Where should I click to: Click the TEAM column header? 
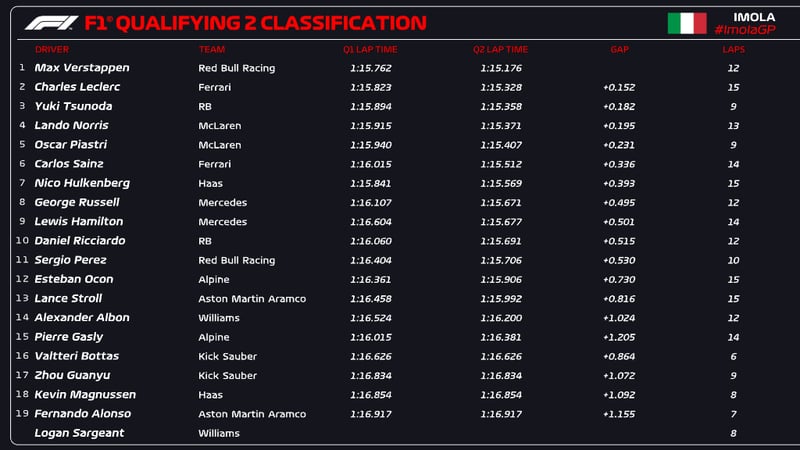point(211,49)
